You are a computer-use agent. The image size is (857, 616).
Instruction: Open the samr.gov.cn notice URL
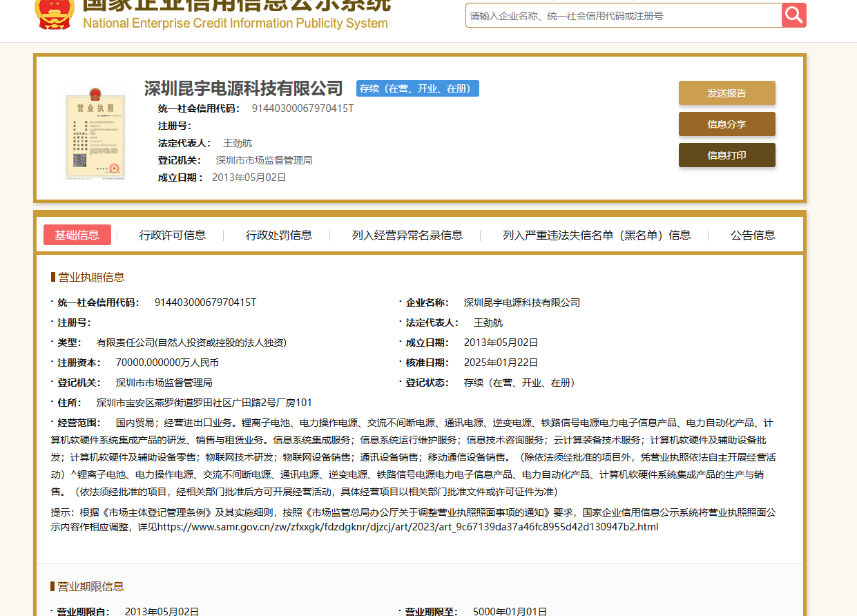(x=408, y=527)
